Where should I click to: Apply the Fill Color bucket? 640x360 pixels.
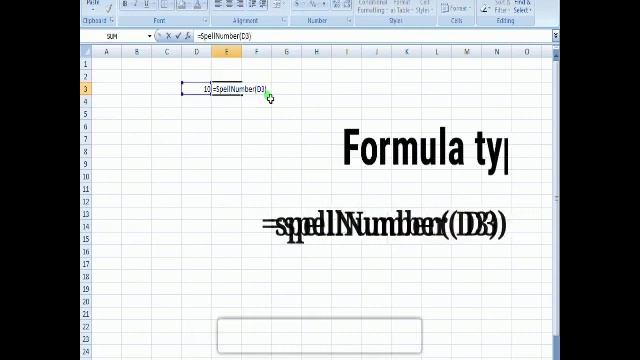click(x=182, y=4)
